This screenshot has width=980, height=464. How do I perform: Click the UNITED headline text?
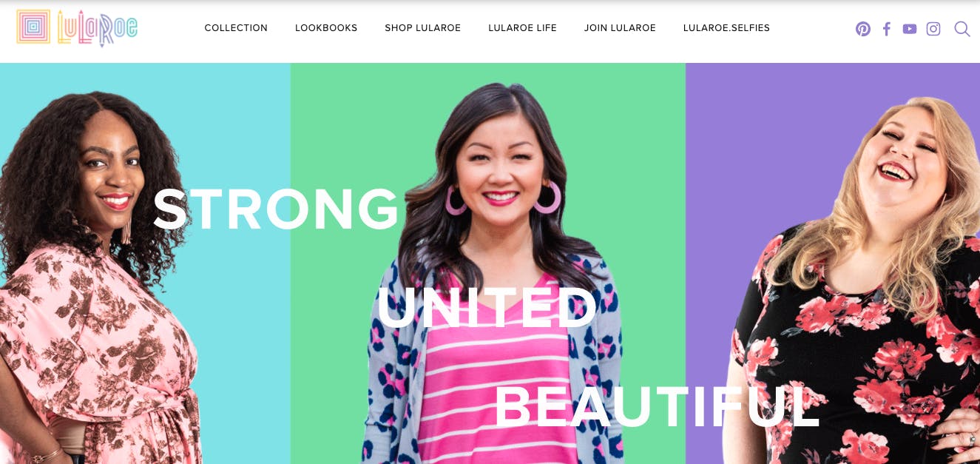tap(487, 308)
